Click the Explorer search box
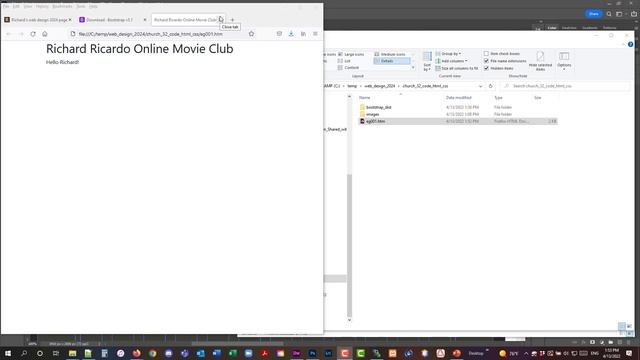This screenshot has height=360, width=640. pos(565,86)
